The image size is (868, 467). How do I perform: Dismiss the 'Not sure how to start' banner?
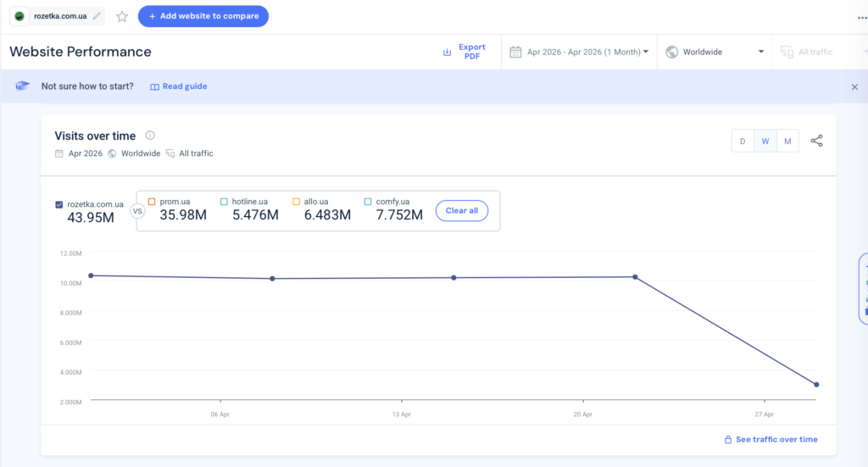[x=854, y=86]
